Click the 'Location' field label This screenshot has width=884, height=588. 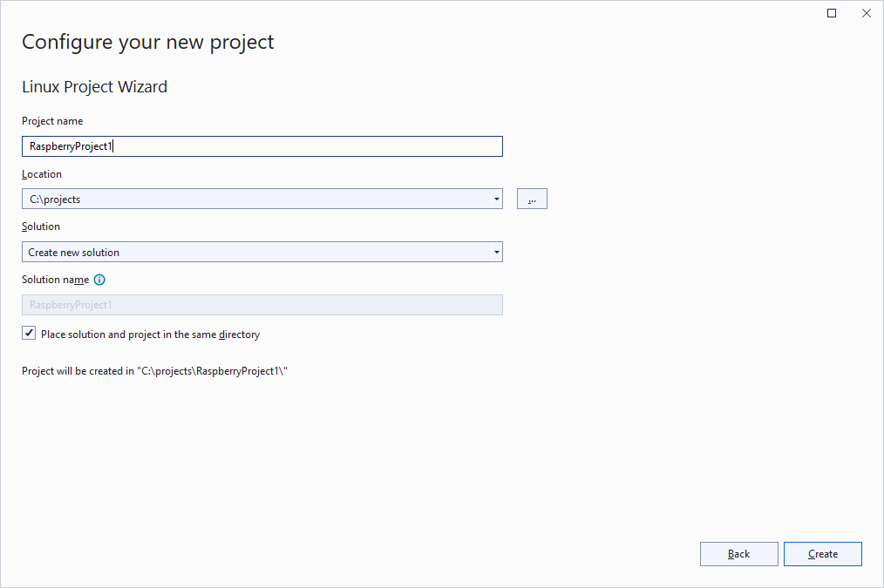(x=42, y=174)
